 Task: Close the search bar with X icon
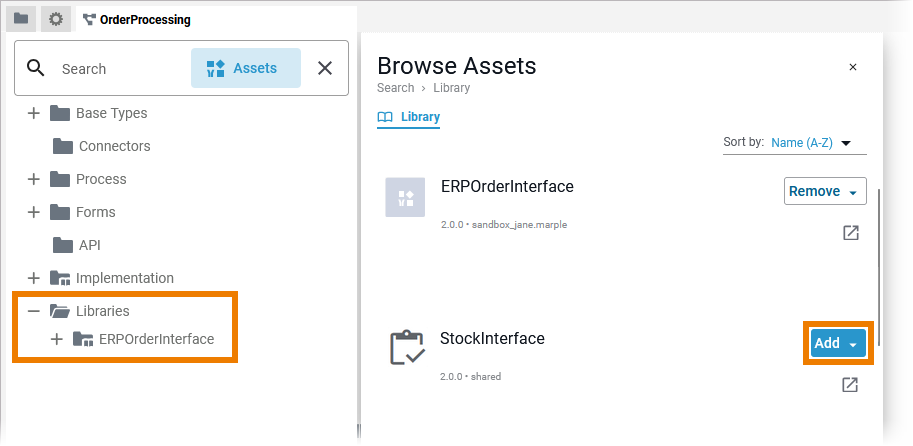pos(325,68)
